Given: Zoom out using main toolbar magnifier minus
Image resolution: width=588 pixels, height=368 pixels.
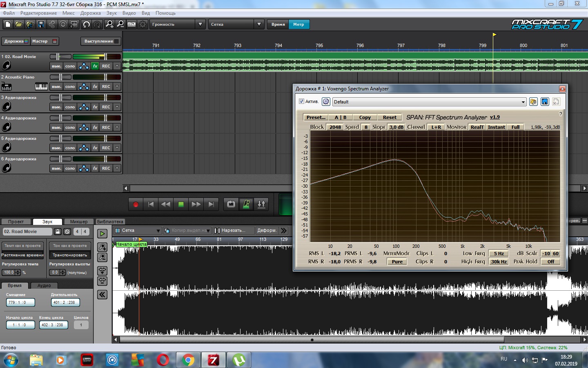Looking at the screenshot, I should [x=120, y=25].
